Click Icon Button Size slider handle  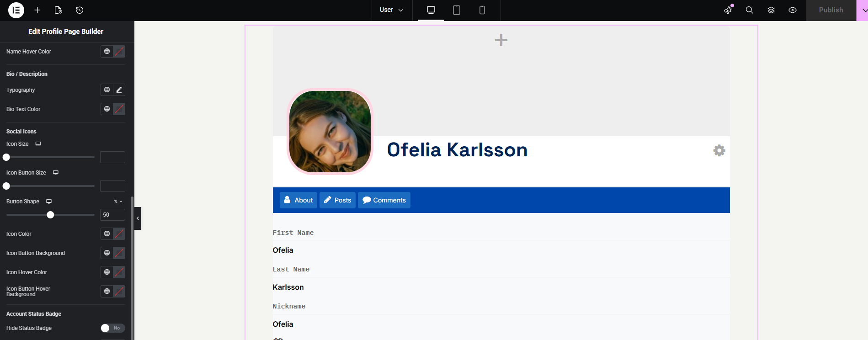click(x=6, y=186)
